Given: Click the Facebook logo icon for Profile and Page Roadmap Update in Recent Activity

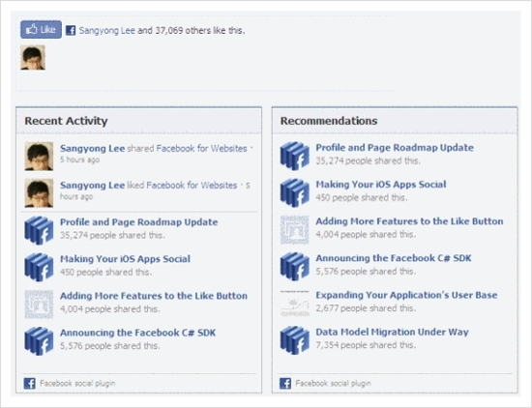Looking at the screenshot, I should click(39, 230).
